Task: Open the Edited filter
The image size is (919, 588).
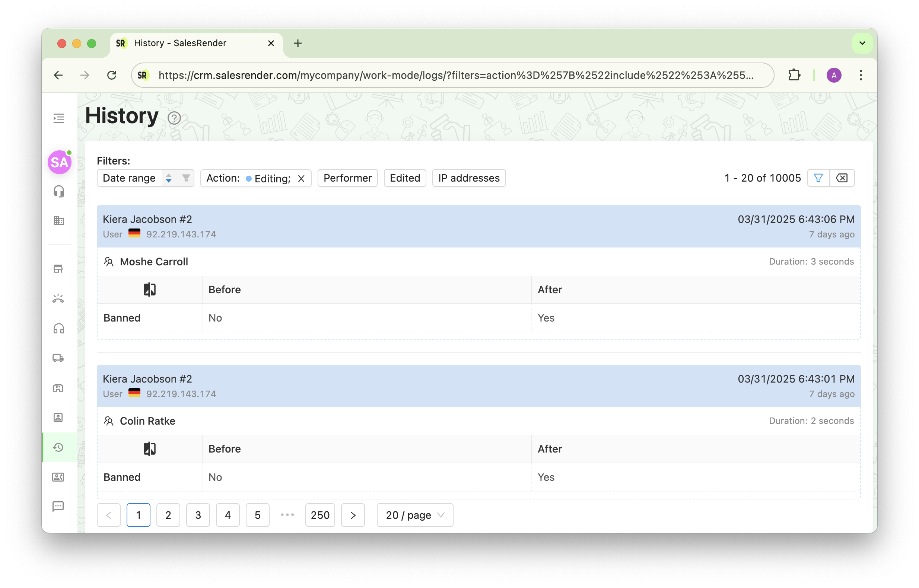Action: [404, 178]
